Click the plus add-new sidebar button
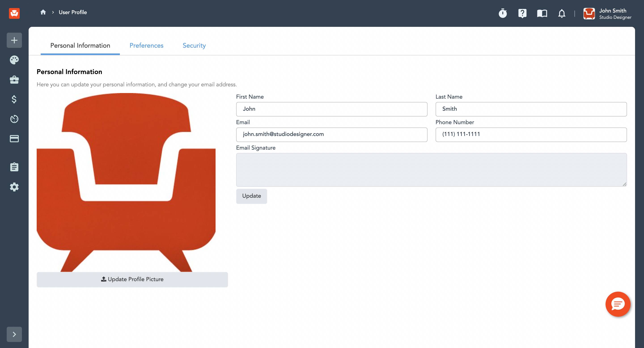Image resolution: width=644 pixels, height=348 pixels. click(x=14, y=40)
